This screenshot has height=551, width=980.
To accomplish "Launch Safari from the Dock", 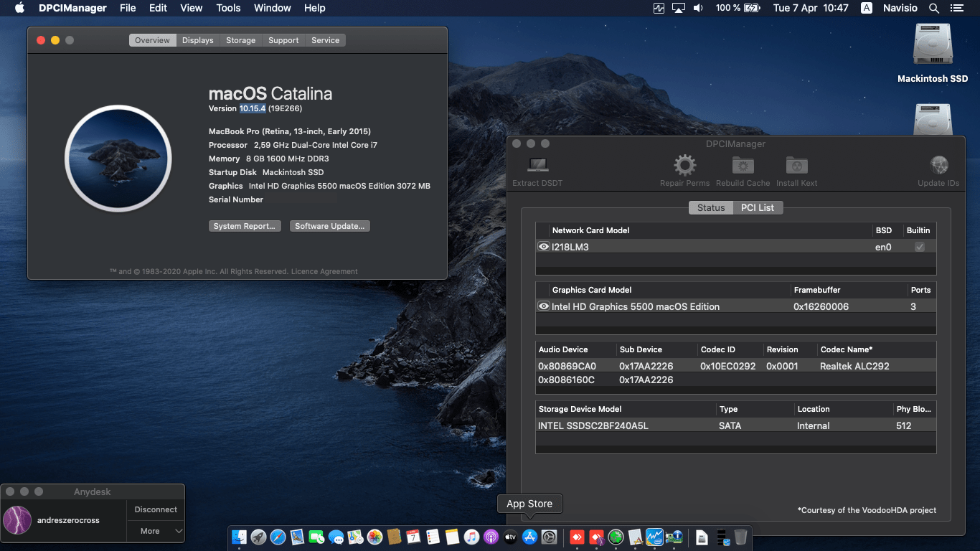I will [277, 537].
